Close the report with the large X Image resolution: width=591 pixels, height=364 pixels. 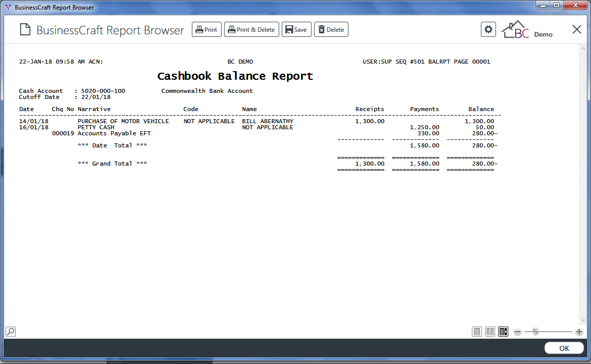[577, 29]
